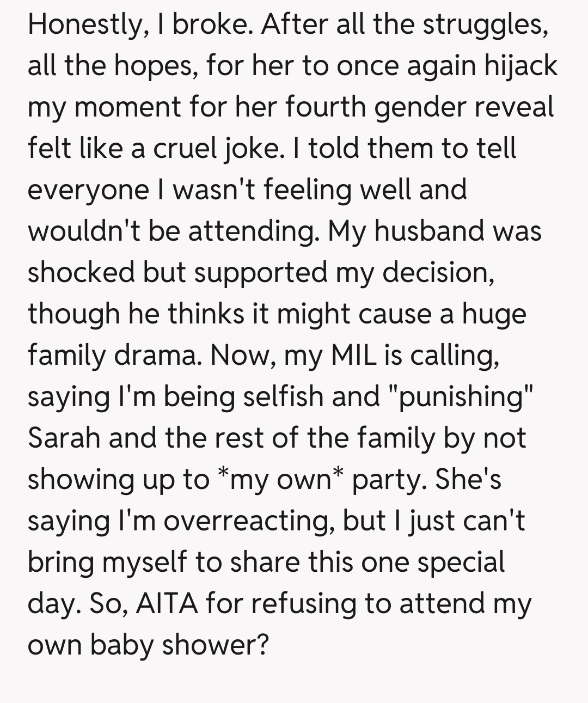
Task: Click the word "overreacting"
Action: pos(249,521)
